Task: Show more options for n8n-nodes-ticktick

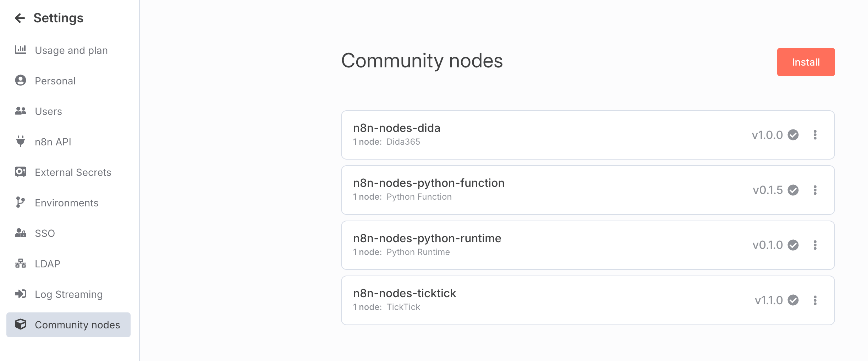Action: point(815,300)
